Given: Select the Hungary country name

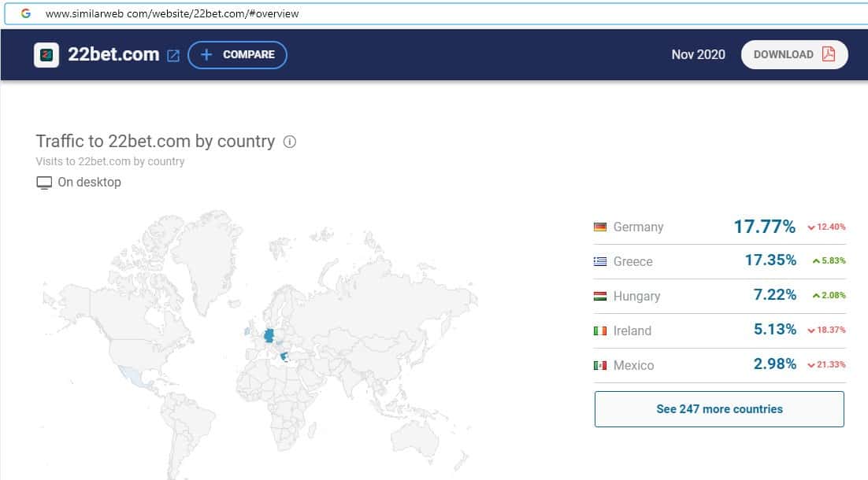Looking at the screenshot, I should [636, 297].
